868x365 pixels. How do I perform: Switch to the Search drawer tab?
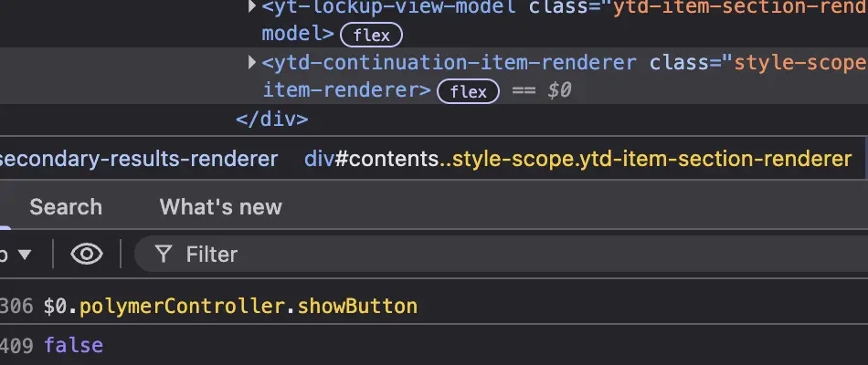click(x=66, y=207)
